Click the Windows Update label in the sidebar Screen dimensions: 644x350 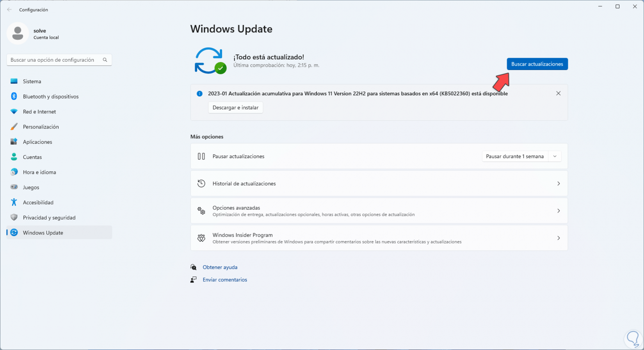click(x=43, y=233)
